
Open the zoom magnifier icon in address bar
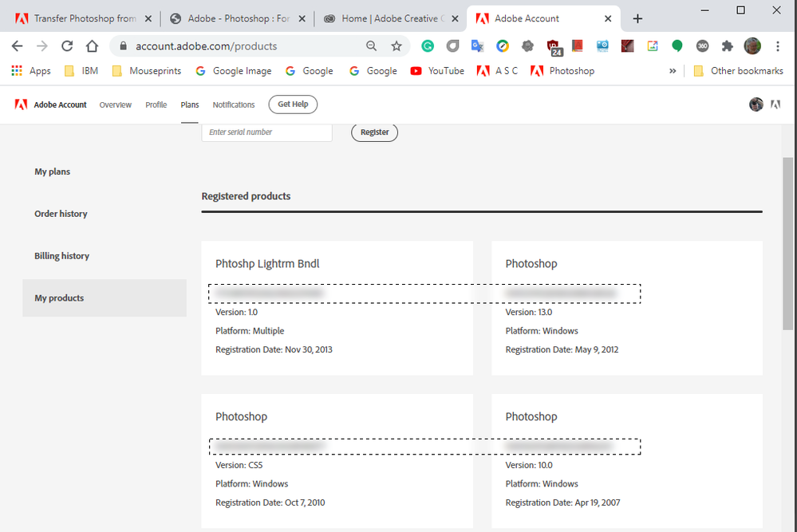tap(372, 46)
